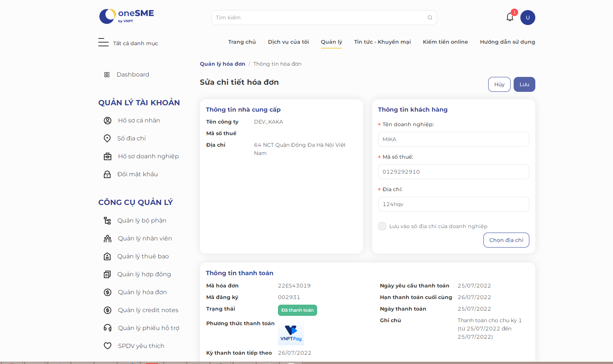The image size is (613, 364).
Task: Open the user avatar menu
Action: coord(528,18)
